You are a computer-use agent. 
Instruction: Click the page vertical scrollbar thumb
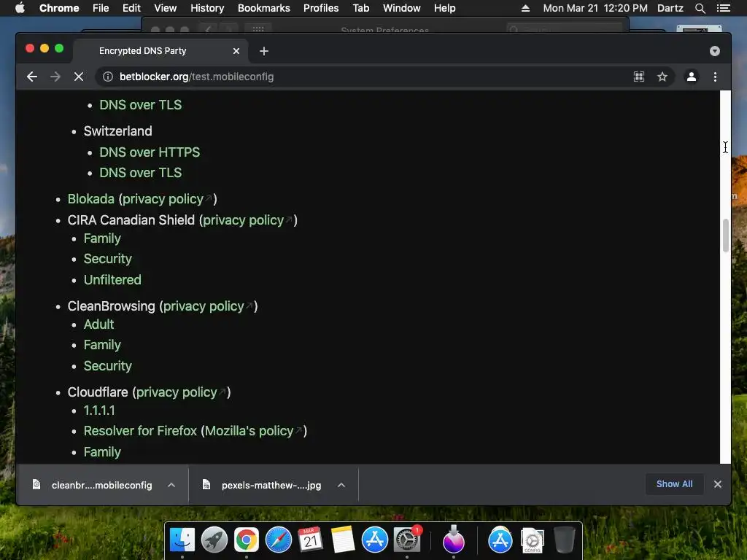(x=726, y=236)
